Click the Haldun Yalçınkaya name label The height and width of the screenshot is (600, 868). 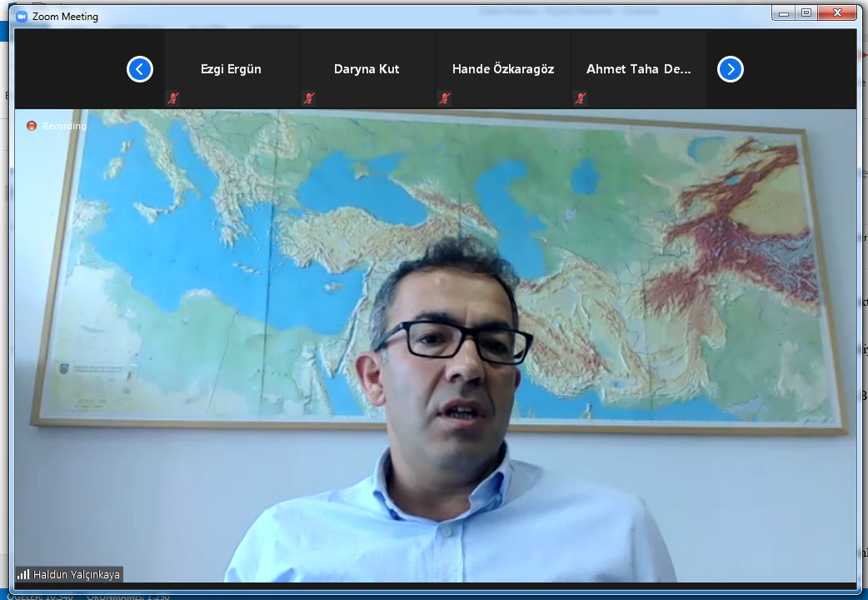pyautogui.click(x=76, y=574)
